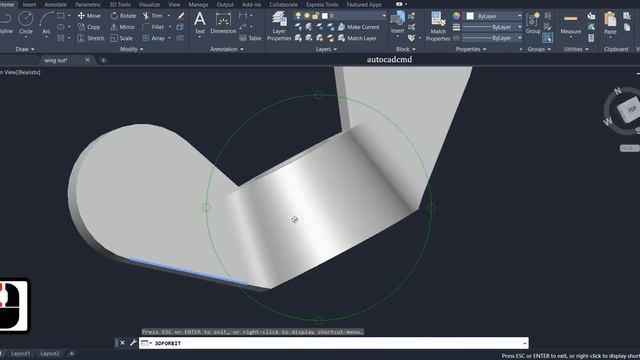Switch to the 3D Tools tab
The width and height of the screenshot is (640, 360).
click(x=120, y=4)
